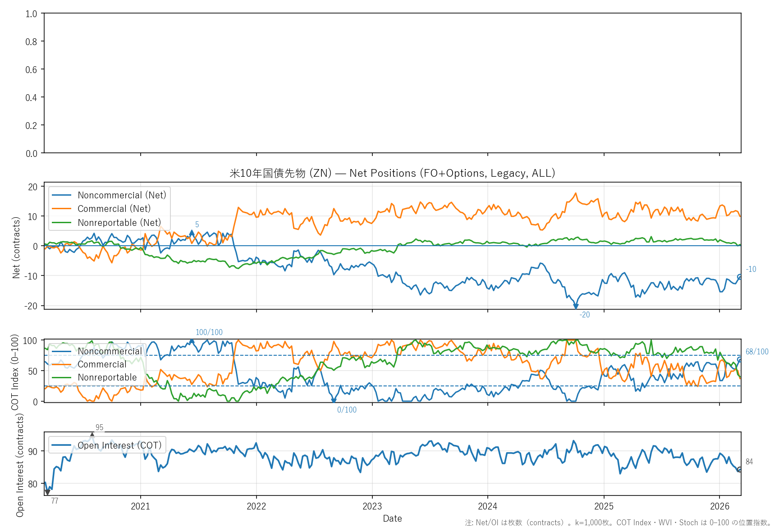Click the open interest end marker near 84
Image resolution: width=779 pixels, height=532 pixels.
[x=740, y=469]
